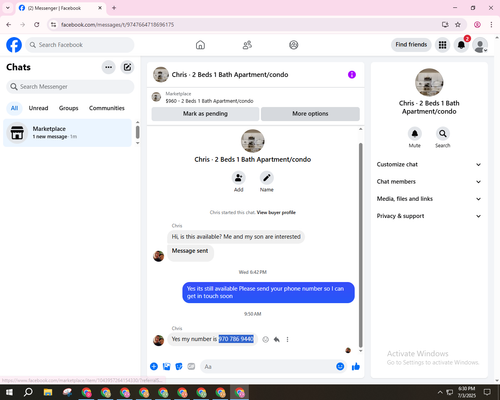
Task: Open the tab search dropdown arrow
Action: click(x=8, y=8)
